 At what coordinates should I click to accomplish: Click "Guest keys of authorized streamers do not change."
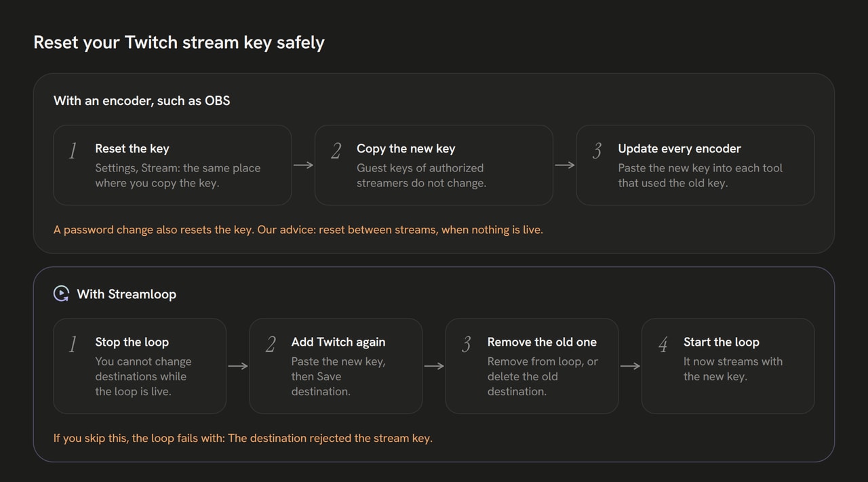click(x=421, y=175)
